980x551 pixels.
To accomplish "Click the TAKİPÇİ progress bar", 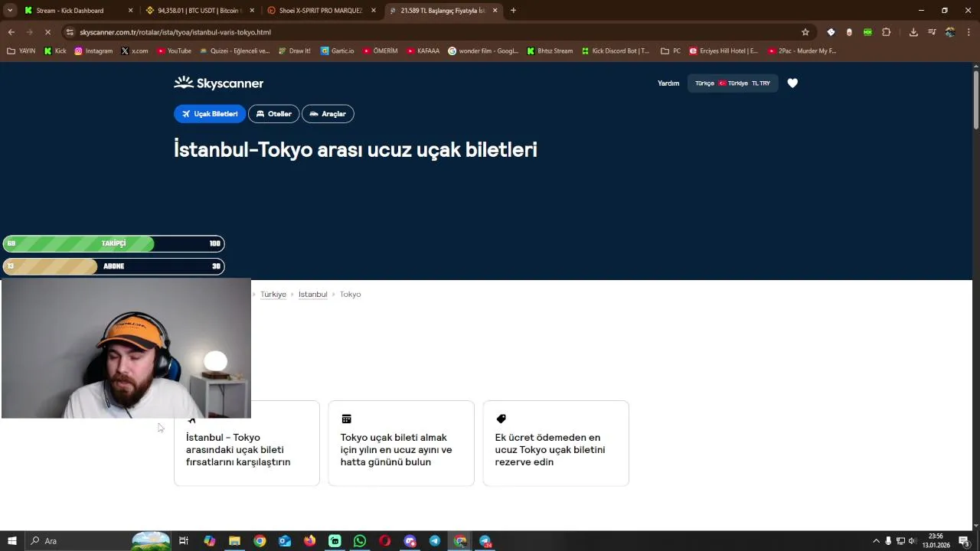I will tap(113, 243).
